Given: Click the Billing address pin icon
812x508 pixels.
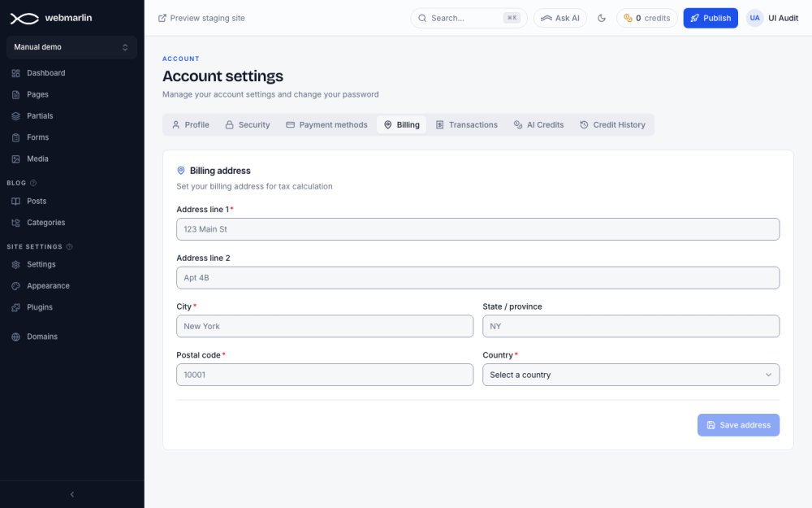Looking at the screenshot, I should pos(181,171).
